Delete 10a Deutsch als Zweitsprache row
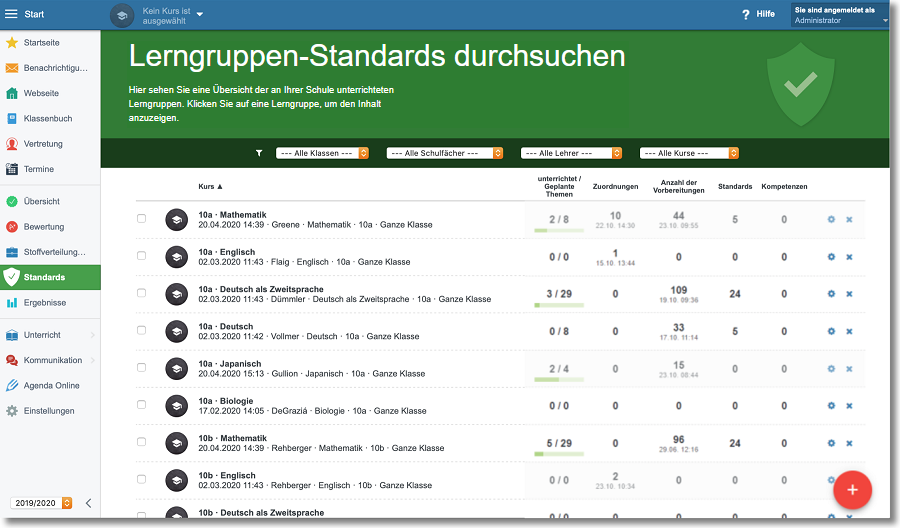 [x=849, y=294]
